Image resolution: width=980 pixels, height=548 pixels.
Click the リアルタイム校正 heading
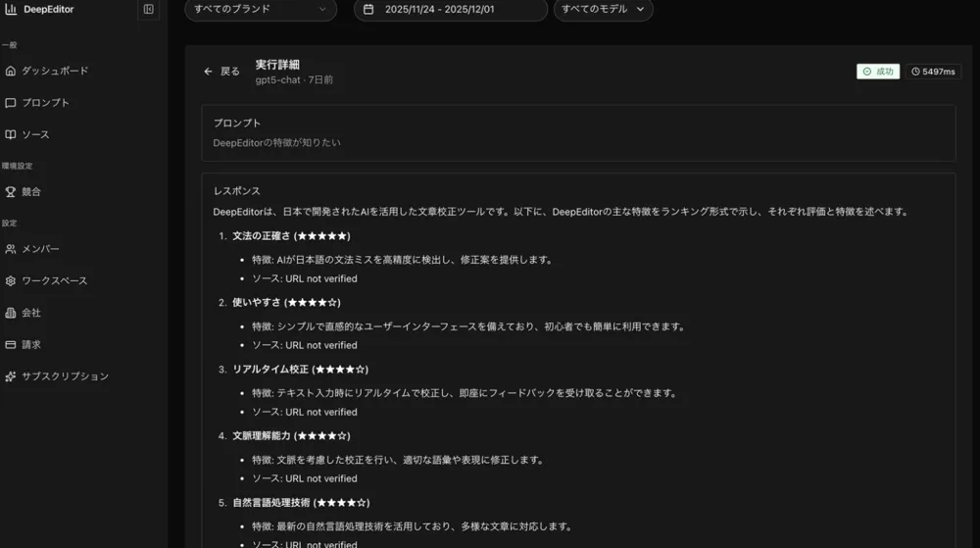point(301,370)
